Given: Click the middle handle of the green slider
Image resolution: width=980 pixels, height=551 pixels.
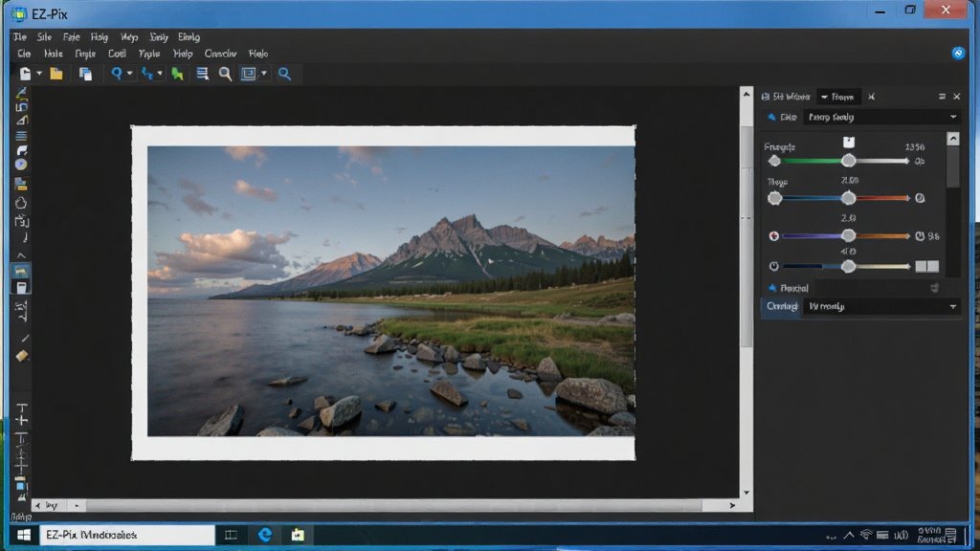Looking at the screenshot, I should click(848, 161).
